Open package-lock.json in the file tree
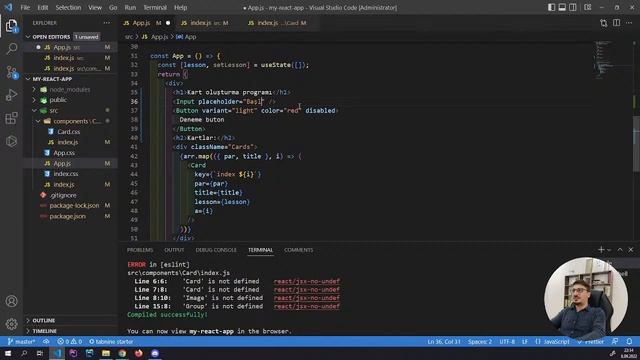Image resolution: width=640 pixels, height=360 pixels. 74,206
